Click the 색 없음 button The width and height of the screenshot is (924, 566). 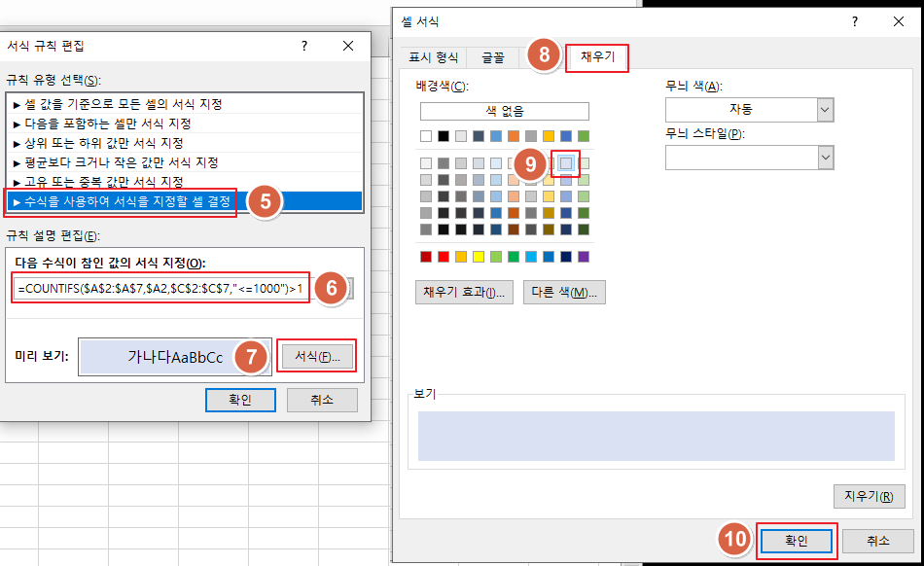click(506, 111)
